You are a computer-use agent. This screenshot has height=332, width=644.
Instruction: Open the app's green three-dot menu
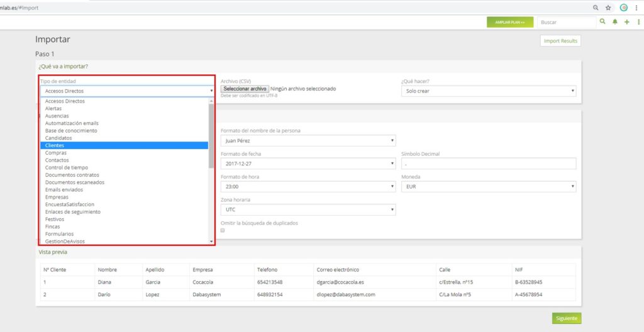click(x=639, y=22)
